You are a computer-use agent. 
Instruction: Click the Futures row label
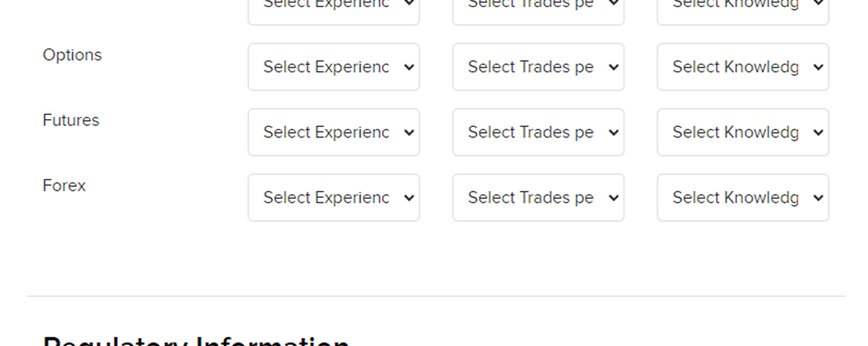point(71,120)
